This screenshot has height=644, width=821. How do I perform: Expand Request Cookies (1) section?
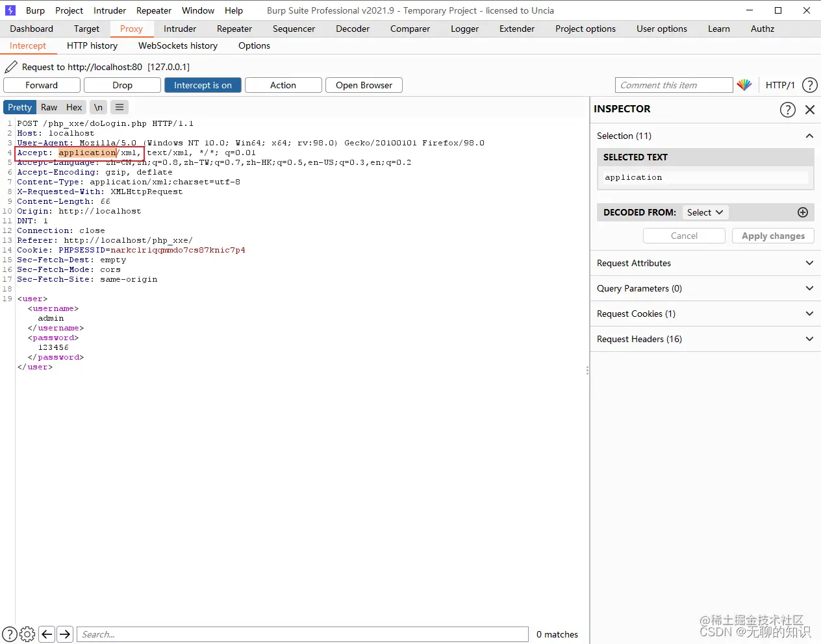click(x=705, y=314)
